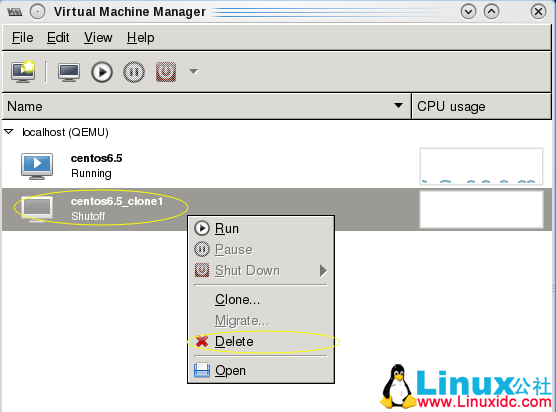Open the shutdown options dropdown arrow in toolbar
Screen dimensions: 556x412
pos(193,72)
